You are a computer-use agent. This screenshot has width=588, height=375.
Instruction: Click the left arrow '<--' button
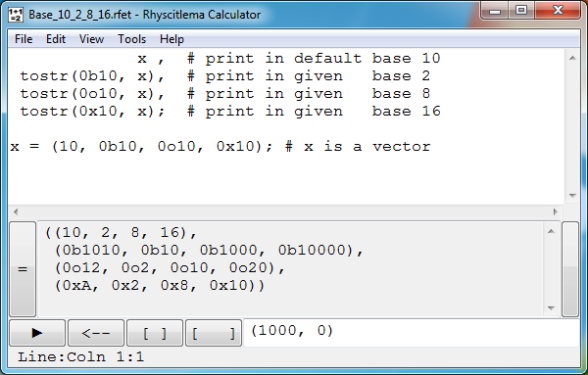coord(96,333)
